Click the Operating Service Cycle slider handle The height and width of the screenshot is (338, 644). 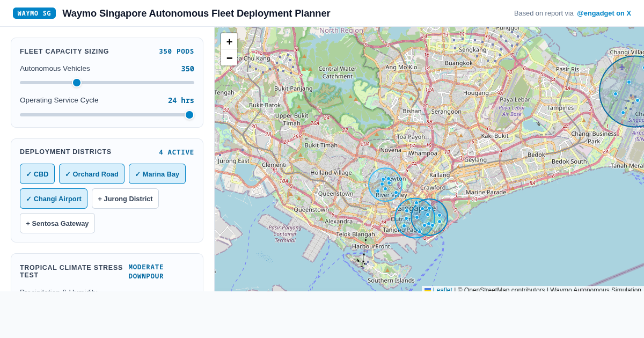click(189, 115)
